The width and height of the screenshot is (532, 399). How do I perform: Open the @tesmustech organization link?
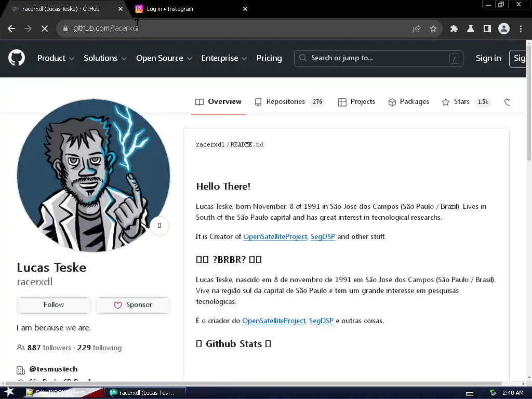[x=54, y=369]
